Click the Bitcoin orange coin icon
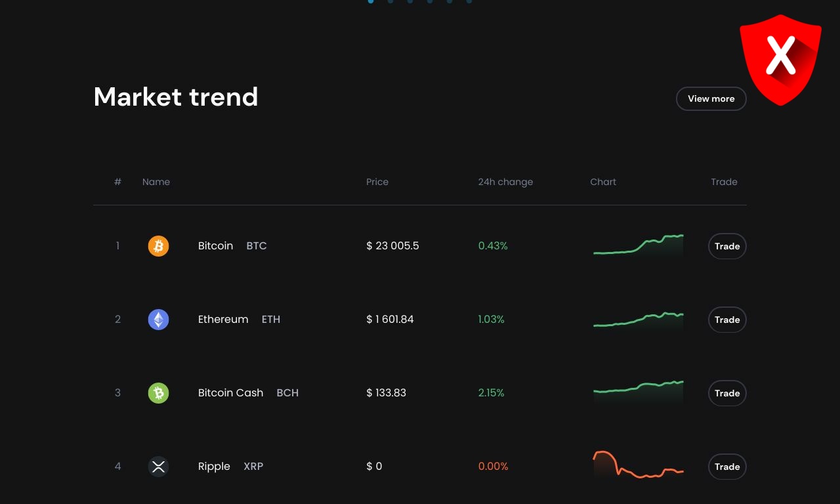 click(158, 246)
